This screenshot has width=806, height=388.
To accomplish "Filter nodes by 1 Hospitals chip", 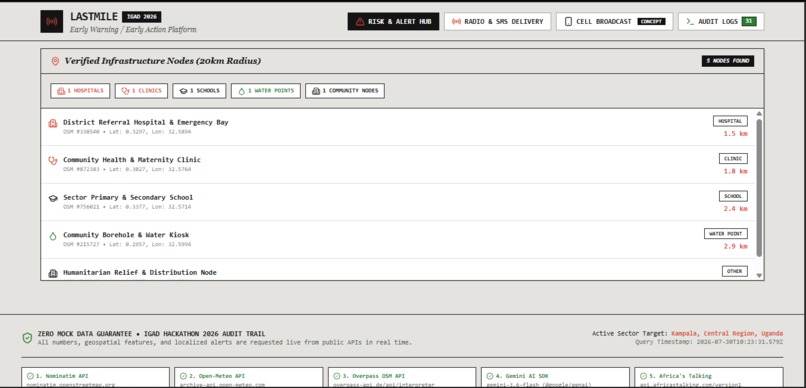I will [80, 91].
